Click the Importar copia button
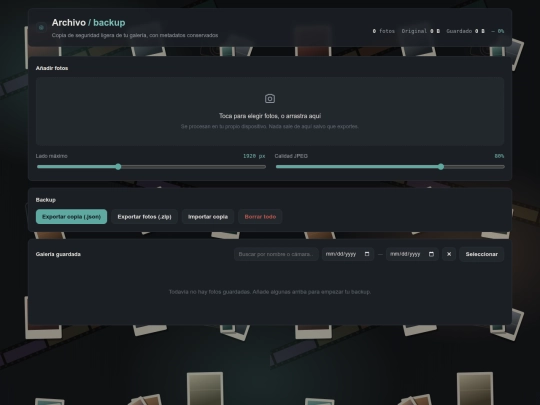Image resolution: width=540 pixels, height=405 pixels. 208,217
